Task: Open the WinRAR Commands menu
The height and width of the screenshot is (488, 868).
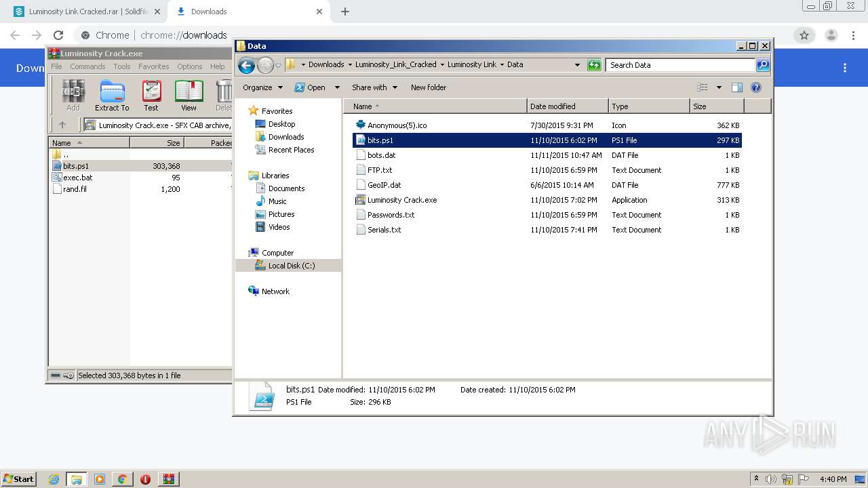Action: click(x=87, y=66)
